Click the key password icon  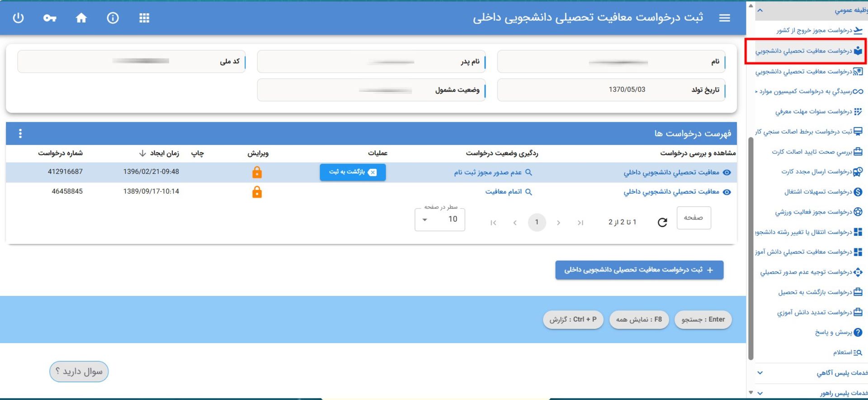pos(50,18)
